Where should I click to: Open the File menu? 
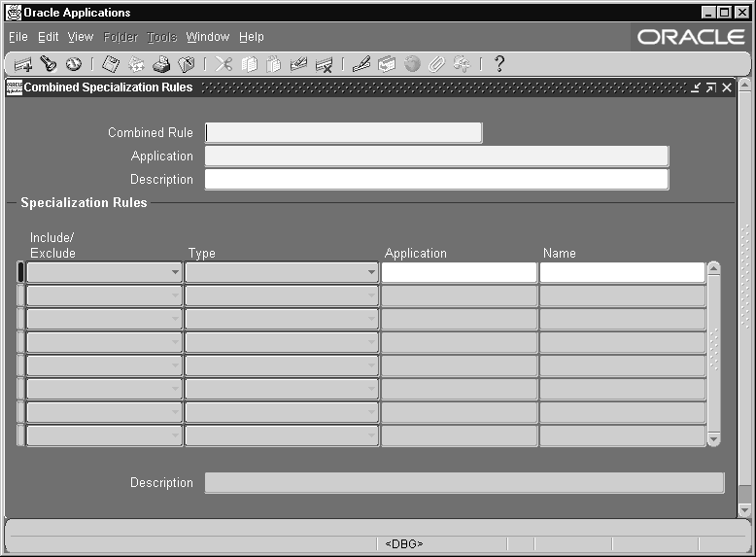pyautogui.click(x=18, y=37)
